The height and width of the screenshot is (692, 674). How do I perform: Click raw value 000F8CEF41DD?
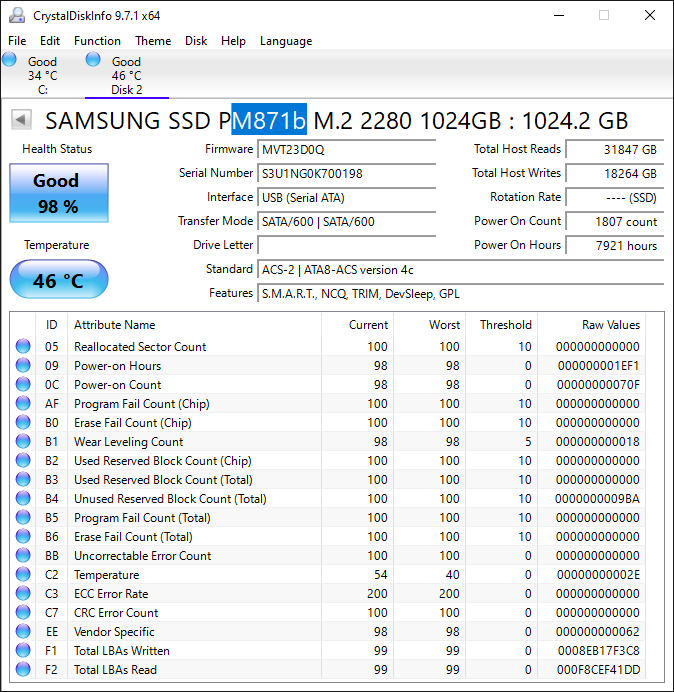click(x=598, y=669)
